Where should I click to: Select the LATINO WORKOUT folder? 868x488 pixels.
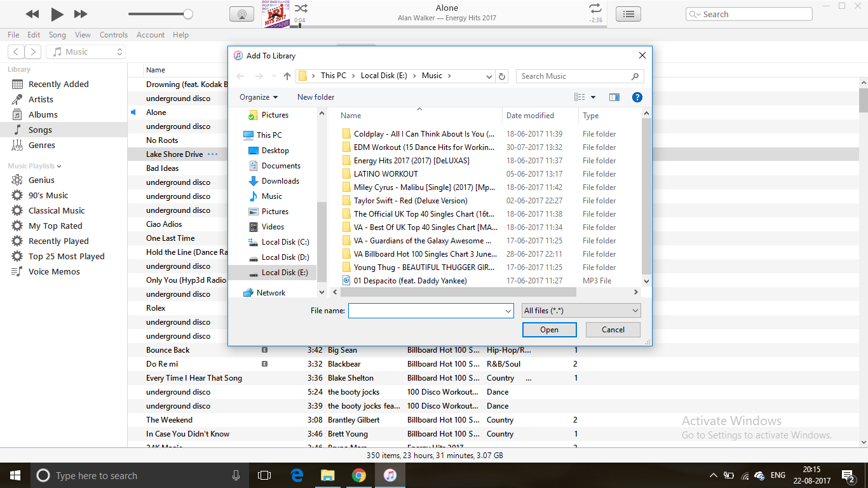pos(386,174)
